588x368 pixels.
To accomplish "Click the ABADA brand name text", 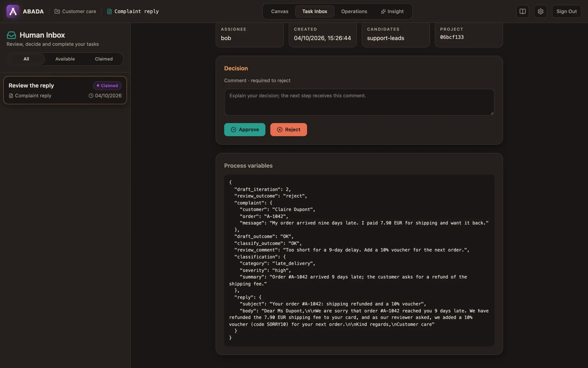I will coord(33,12).
